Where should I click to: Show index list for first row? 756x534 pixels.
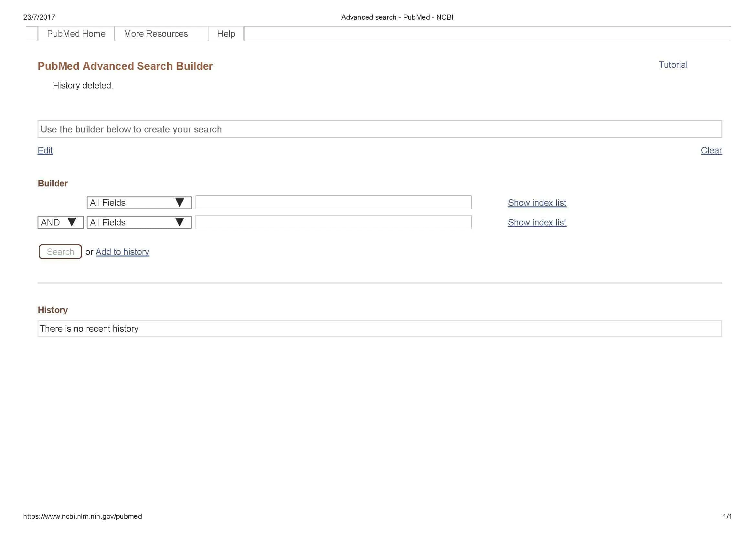point(537,203)
